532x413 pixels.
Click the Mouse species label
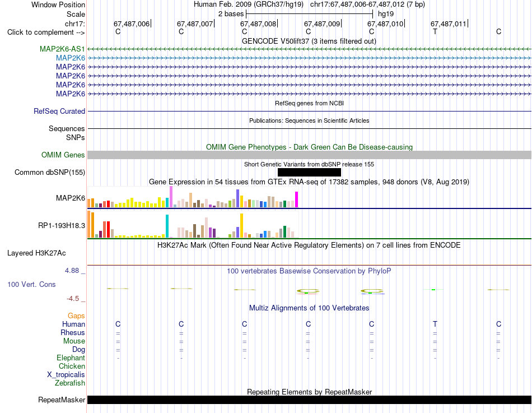click(x=74, y=341)
